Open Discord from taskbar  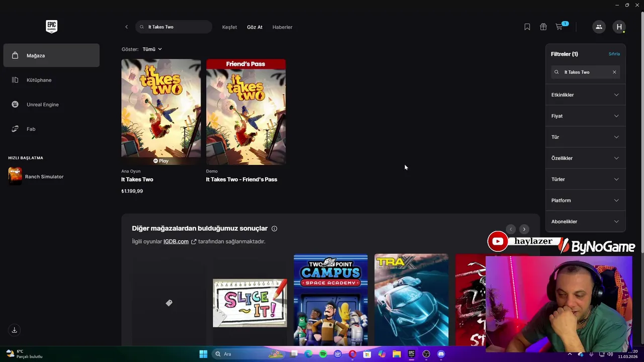click(x=441, y=354)
